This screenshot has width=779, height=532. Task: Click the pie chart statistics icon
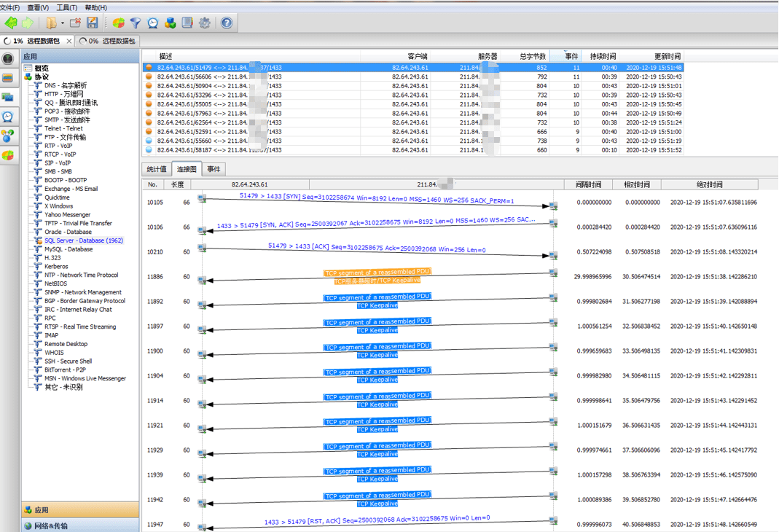tap(118, 23)
